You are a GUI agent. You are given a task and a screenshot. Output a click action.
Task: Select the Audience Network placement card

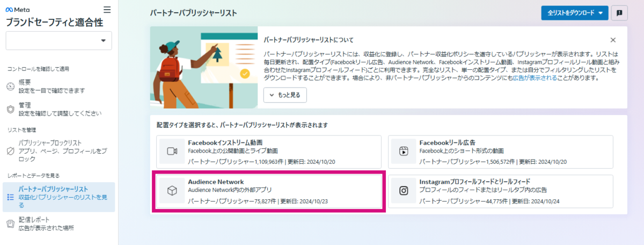[269, 191]
